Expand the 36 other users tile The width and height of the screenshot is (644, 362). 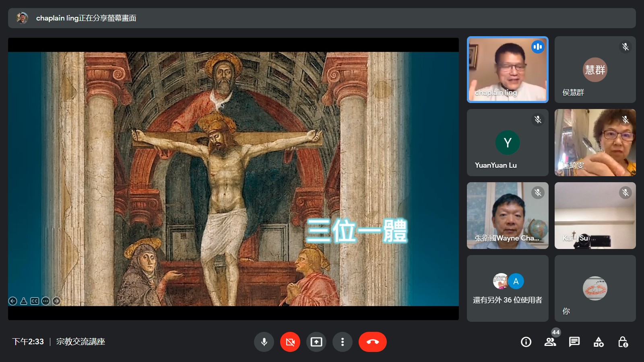pos(507,288)
